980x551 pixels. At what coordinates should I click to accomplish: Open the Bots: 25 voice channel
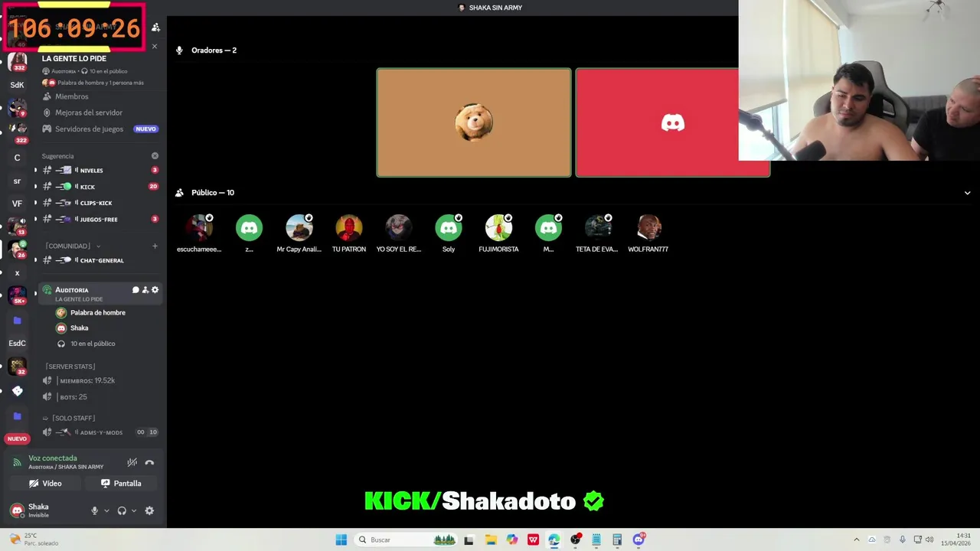pyautogui.click(x=100, y=396)
